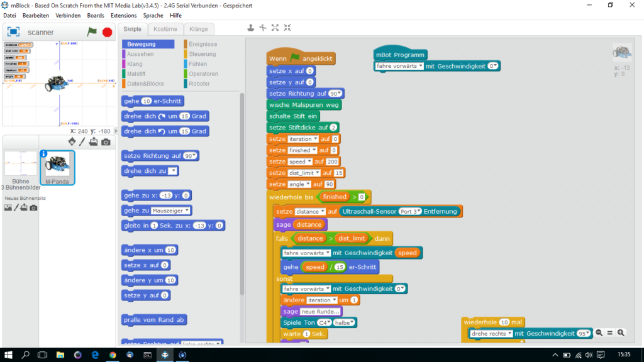The image size is (644, 362).
Task: Click the green flag to start the program
Action: 92,32
